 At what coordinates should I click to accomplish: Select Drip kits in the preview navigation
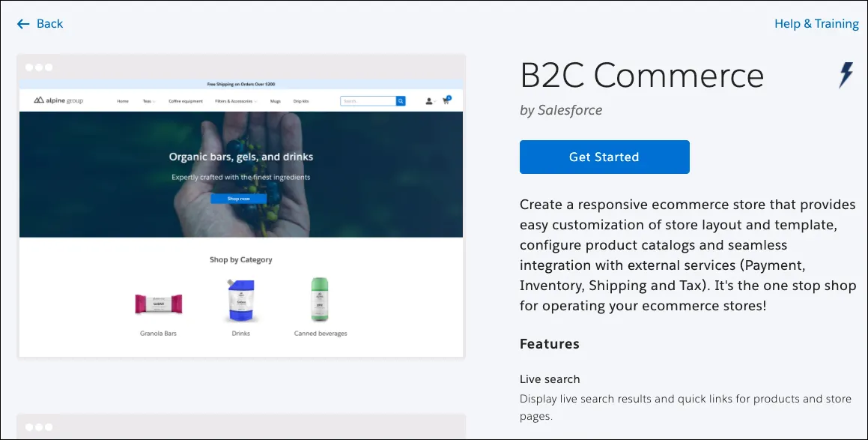click(301, 101)
